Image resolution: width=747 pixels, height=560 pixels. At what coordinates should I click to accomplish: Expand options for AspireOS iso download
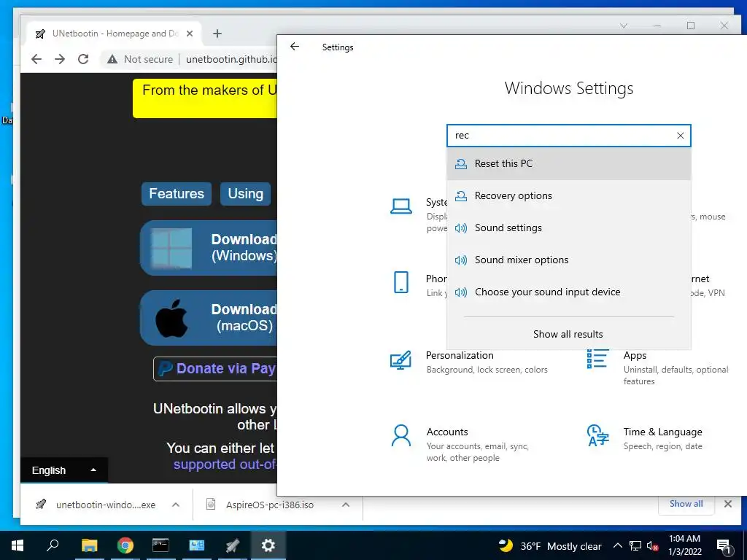tap(346, 505)
